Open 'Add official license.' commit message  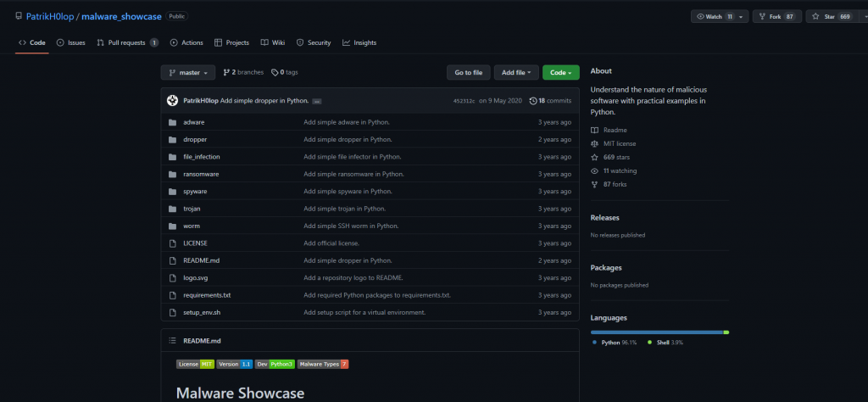(331, 243)
